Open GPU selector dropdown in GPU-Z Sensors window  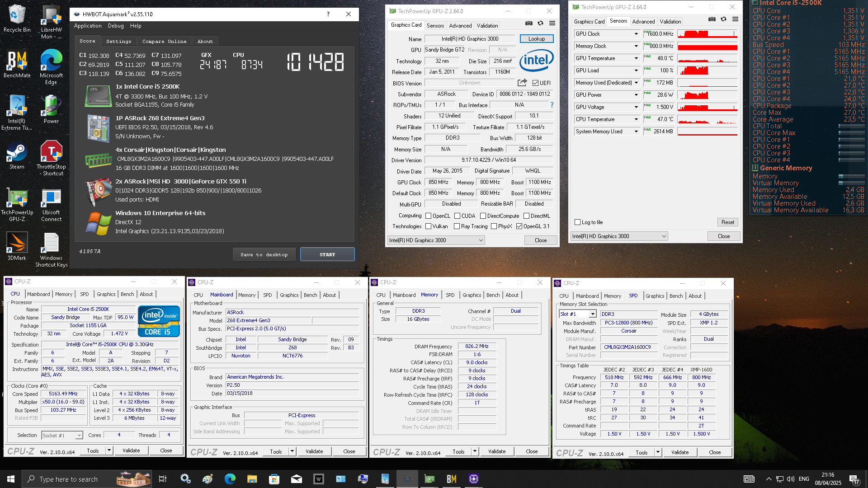click(619, 236)
